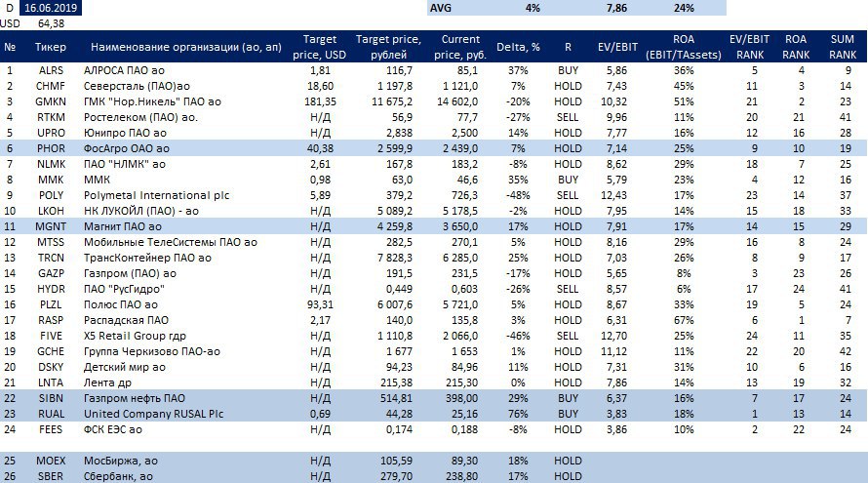Select ФосАгро current price 2 439,0
This screenshot has height=483, width=868.
[x=460, y=148]
